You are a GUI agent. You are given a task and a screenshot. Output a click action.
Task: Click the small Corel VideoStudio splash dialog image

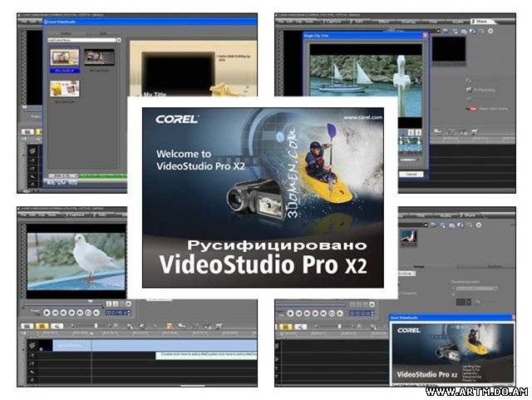(452, 353)
